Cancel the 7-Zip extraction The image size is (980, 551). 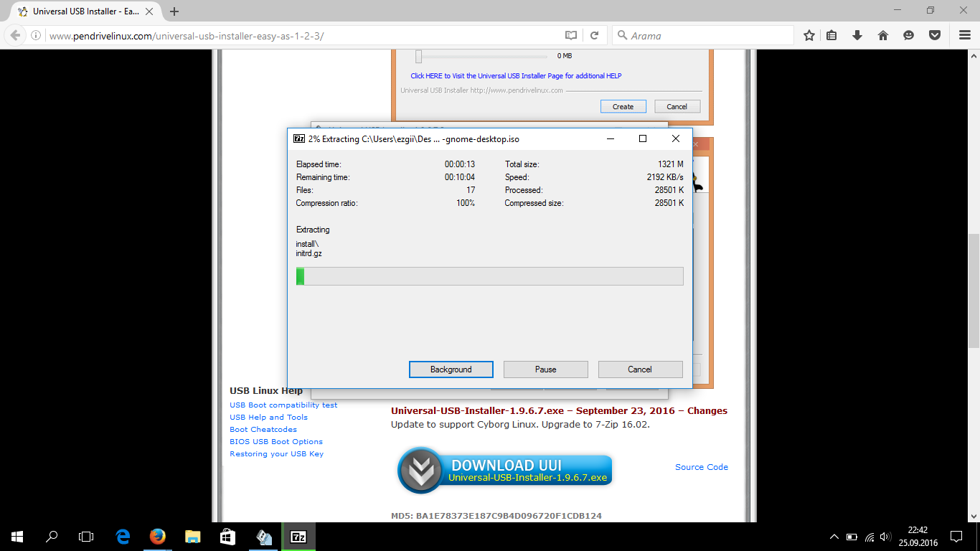640,369
